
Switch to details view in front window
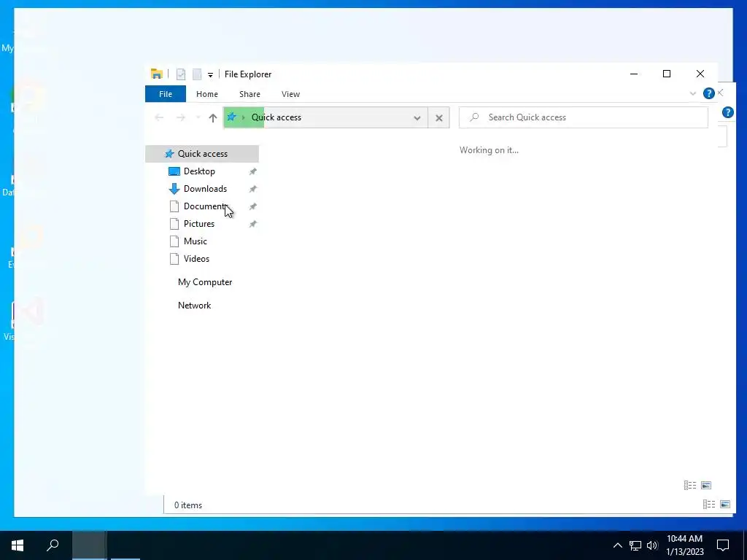[690, 485]
